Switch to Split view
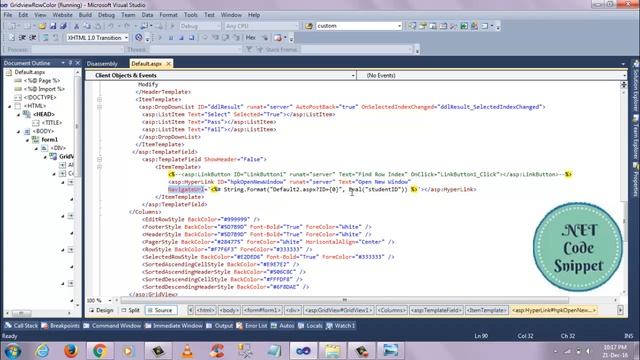The image size is (640, 360). (131, 310)
